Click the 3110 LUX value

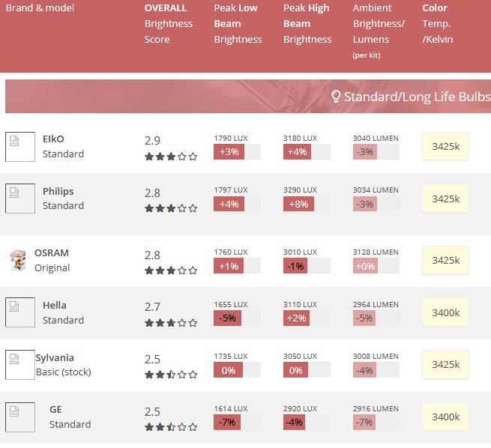click(x=301, y=305)
